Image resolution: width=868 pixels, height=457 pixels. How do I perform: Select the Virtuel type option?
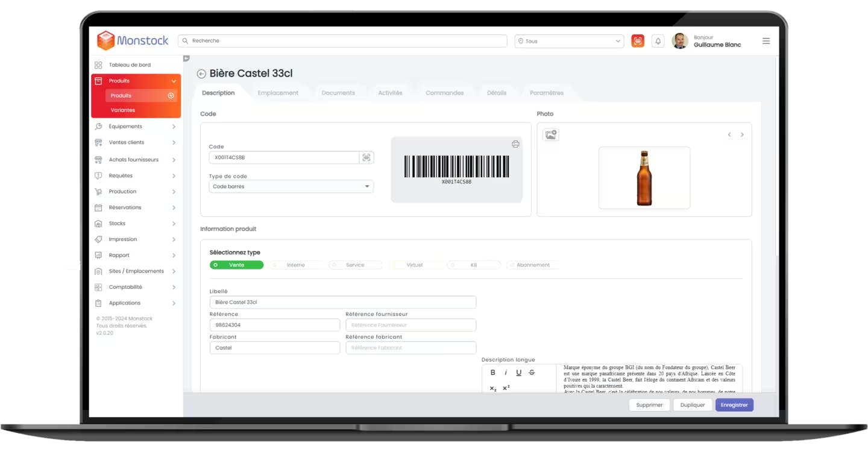[x=414, y=265]
